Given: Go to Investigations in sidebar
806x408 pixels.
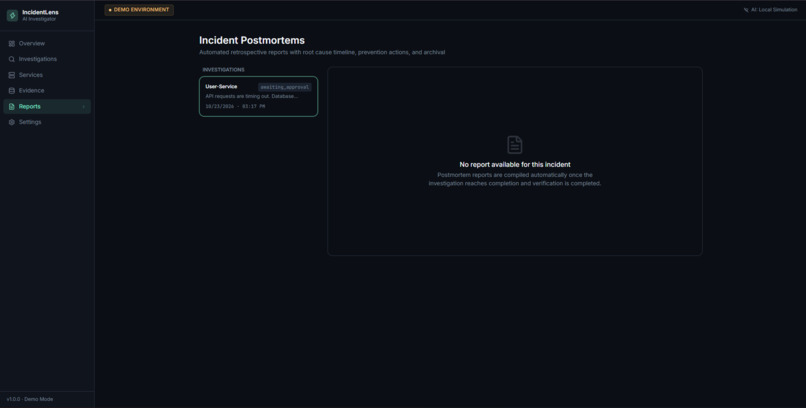Looking at the screenshot, I should pyautogui.click(x=47, y=59).
